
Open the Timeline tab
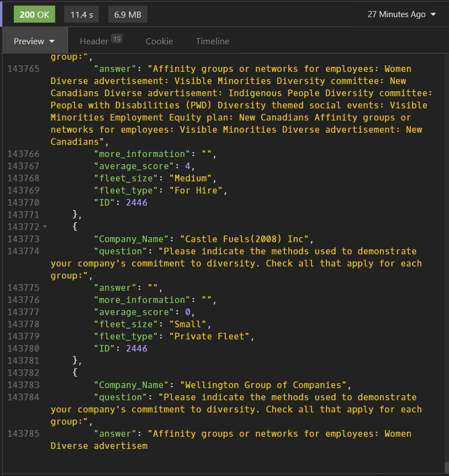212,41
